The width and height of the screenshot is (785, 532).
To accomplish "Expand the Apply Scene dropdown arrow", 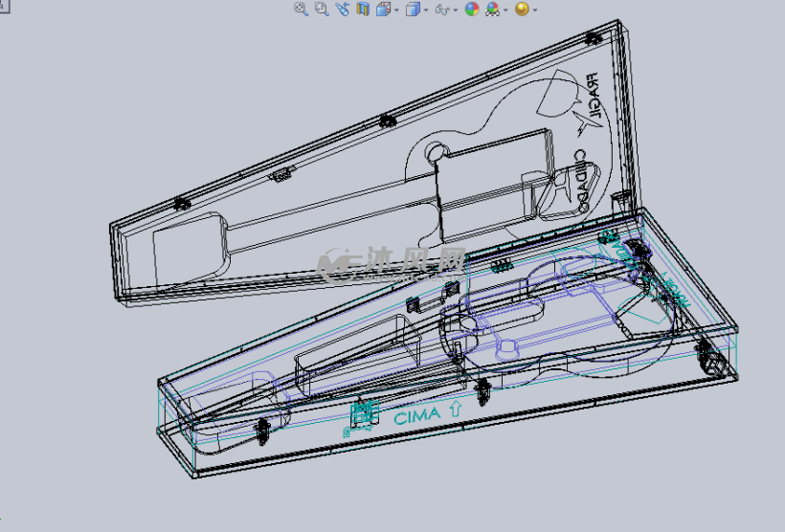I will [x=505, y=10].
